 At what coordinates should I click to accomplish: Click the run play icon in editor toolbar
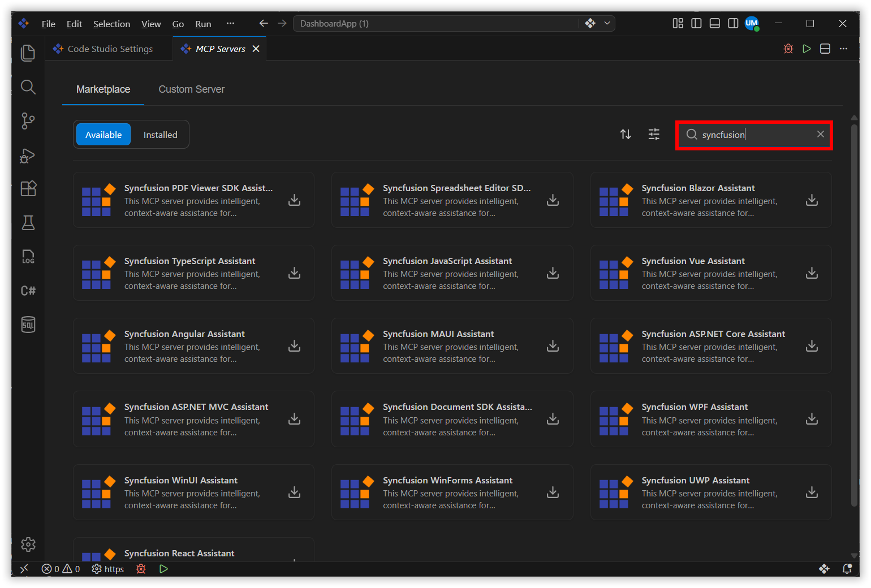click(807, 49)
